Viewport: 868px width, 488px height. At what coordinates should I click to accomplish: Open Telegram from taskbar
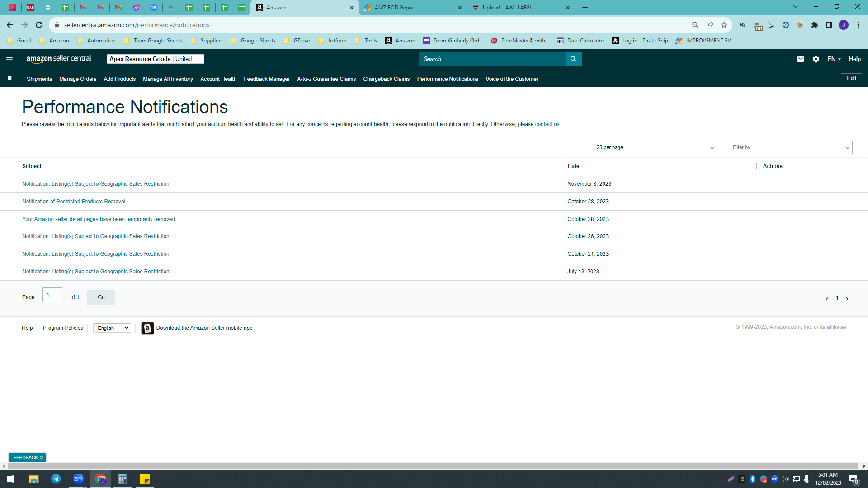coord(56,479)
